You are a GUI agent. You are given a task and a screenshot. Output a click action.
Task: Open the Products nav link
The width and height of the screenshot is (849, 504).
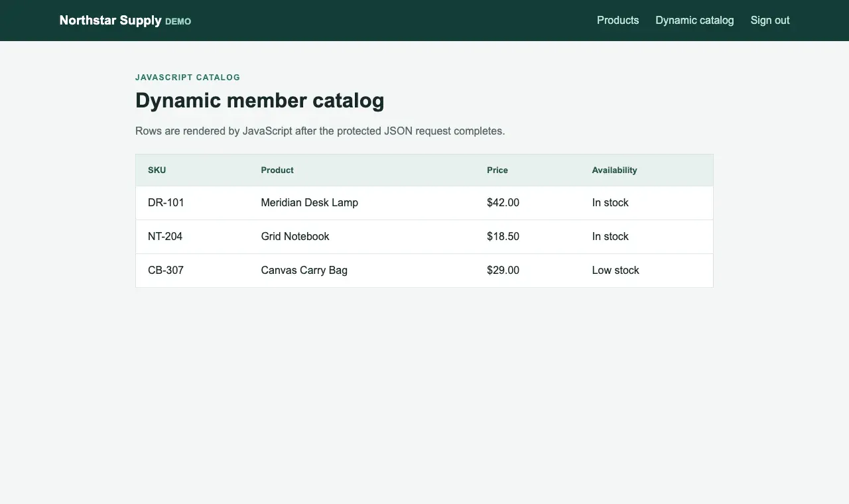[x=618, y=21]
